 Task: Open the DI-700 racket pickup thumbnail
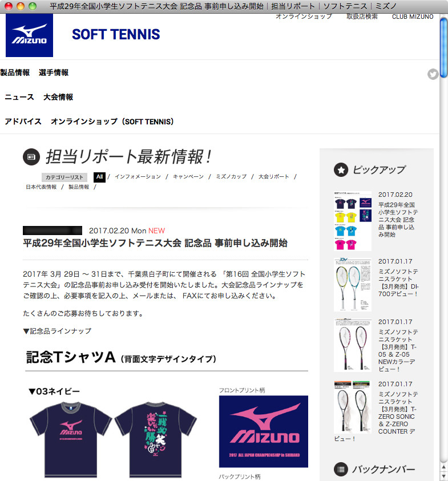point(353,285)
